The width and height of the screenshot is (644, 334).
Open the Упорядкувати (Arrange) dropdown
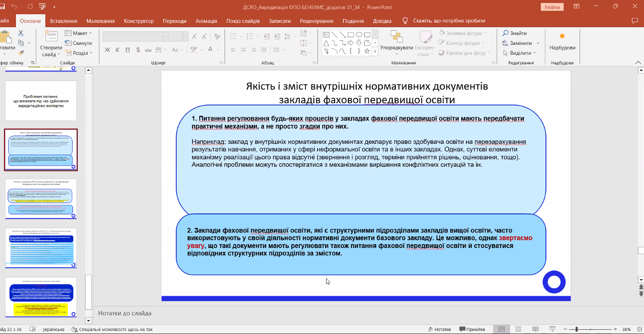pyautogui.click(x=397, y=44)
